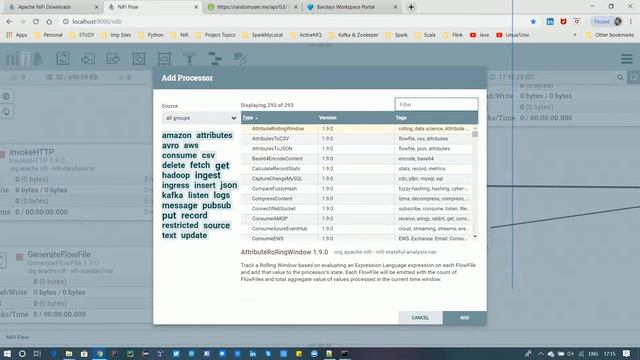640x360 pixels.
Task: Open the LinkedIn icon in the taskbar
Action: (x=253, y=353)
